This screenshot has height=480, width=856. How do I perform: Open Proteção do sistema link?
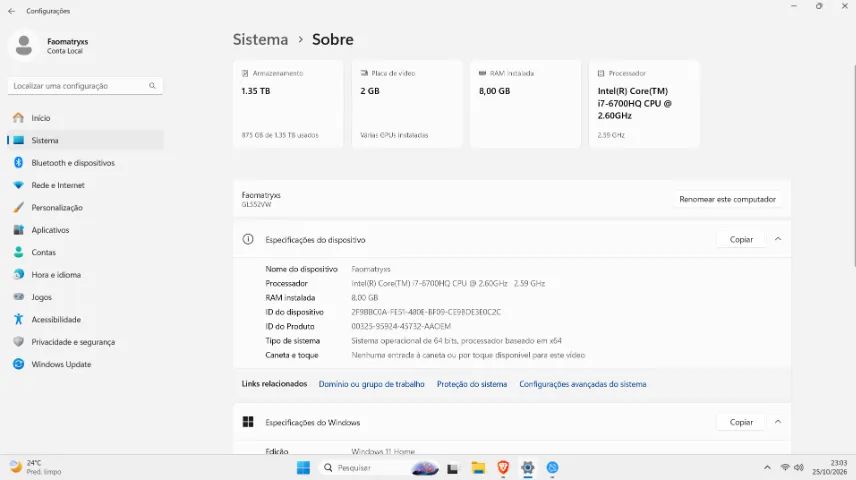pyautogui.click(x=472, y=384)
